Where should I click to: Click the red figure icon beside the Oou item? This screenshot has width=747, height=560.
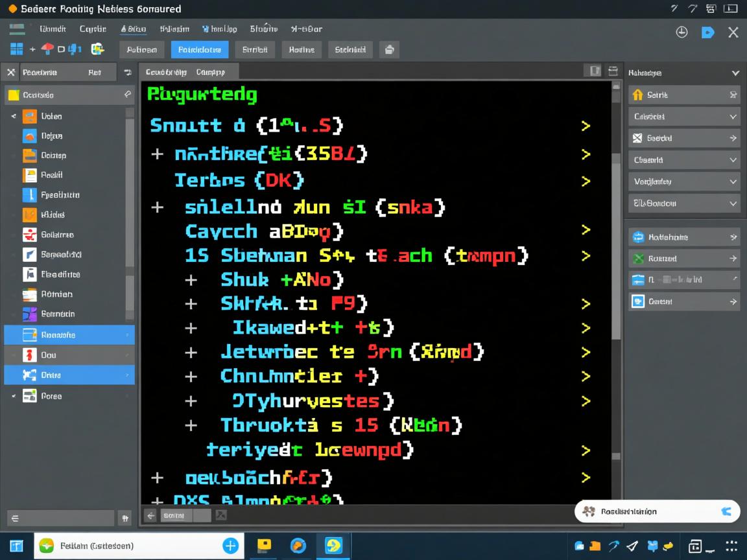click(29, 355)
